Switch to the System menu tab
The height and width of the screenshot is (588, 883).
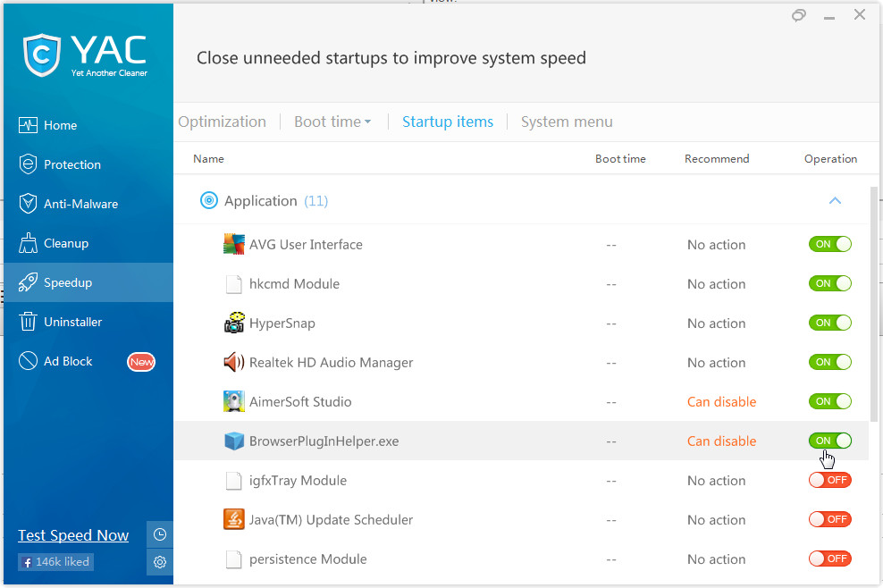tap(567, 122)
